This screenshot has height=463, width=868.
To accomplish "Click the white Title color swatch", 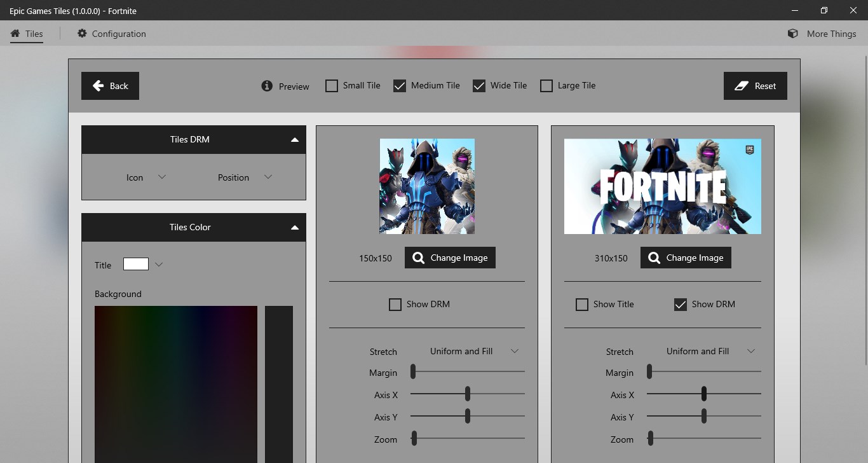I will click(136, 264).
